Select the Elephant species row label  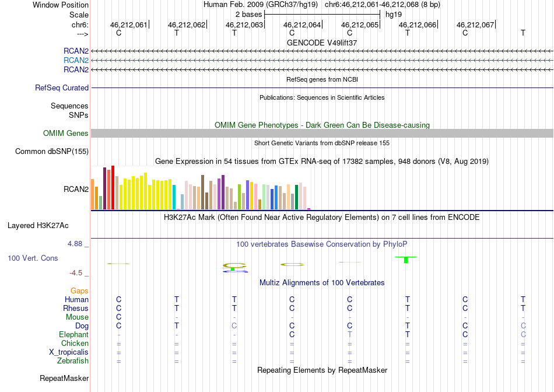pos(74,334)
